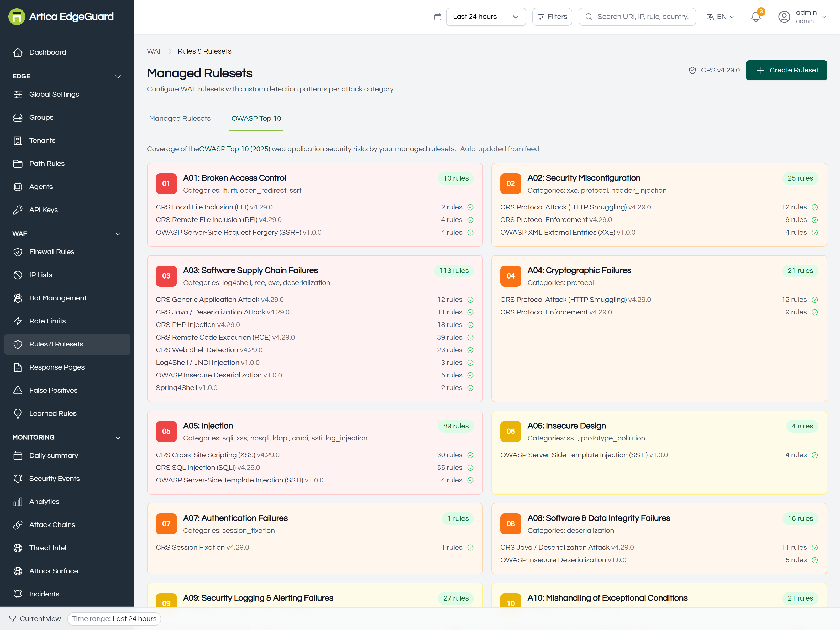Click the search URI, IP, rule field

637,17
